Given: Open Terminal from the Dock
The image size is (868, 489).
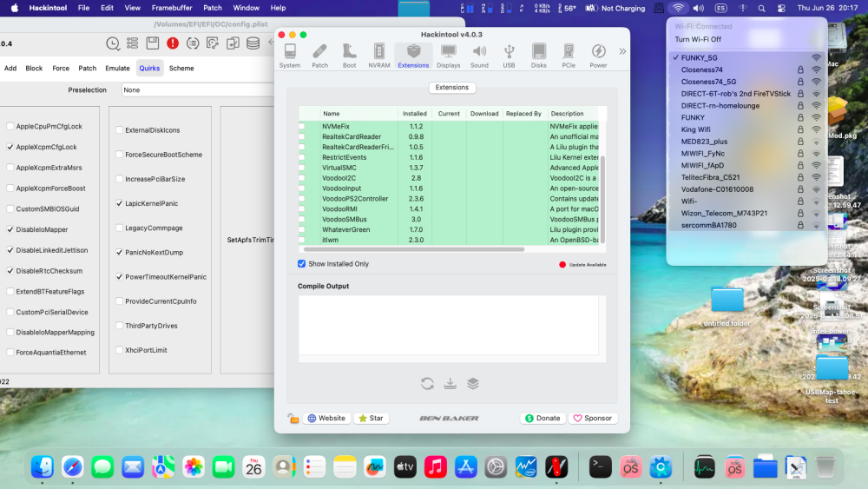Looking at the screenshot, I should click(600, 467).
